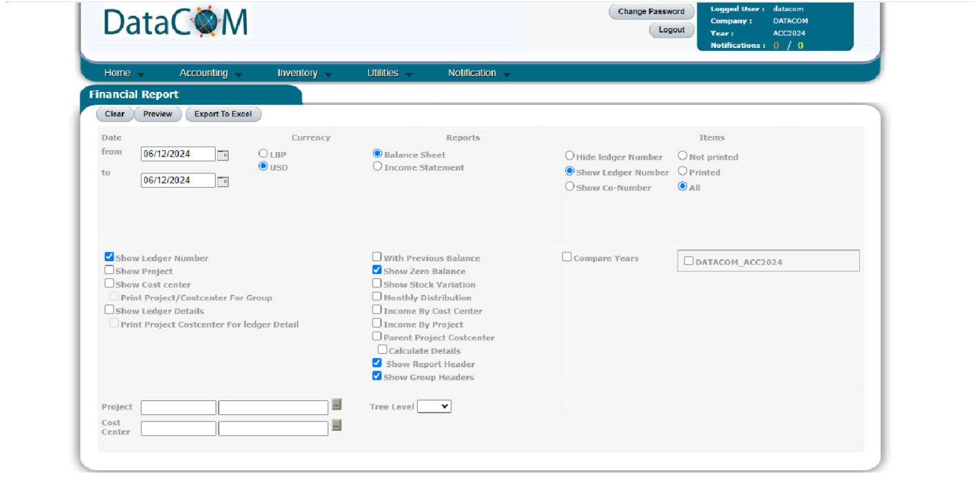Viewport: 980px width, 477px height.
Task: Select the LBP currency option
Action: 262,152
